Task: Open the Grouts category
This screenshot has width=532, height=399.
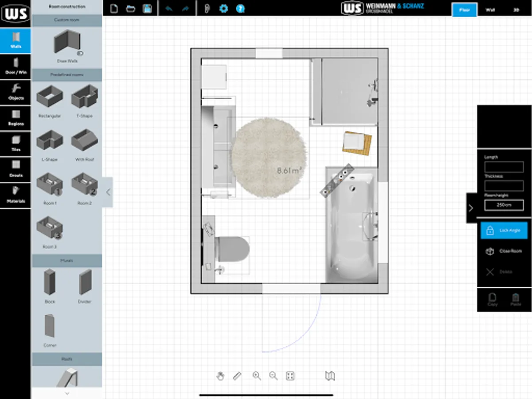Action: [x=16, y=169]
